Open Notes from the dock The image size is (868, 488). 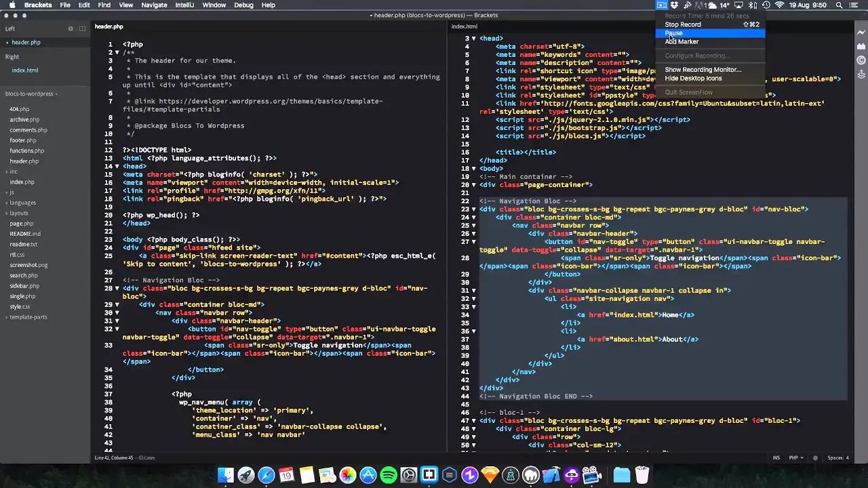click(307, 475)
